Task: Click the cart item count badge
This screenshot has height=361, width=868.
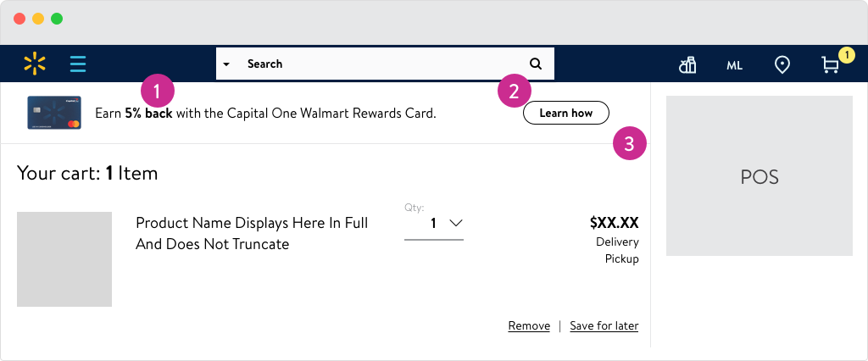Action: (x=845, y=55)
